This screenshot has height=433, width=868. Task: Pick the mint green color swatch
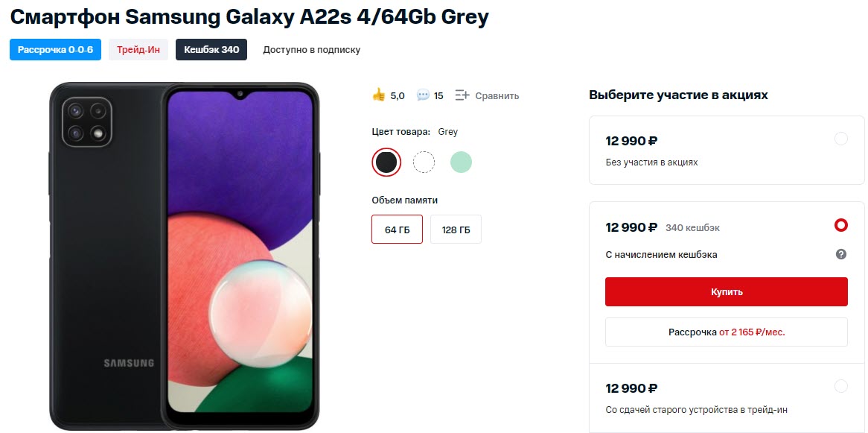460,161
